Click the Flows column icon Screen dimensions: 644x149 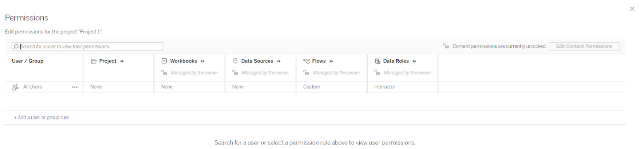pyautogui.click(x=306, y=61)
